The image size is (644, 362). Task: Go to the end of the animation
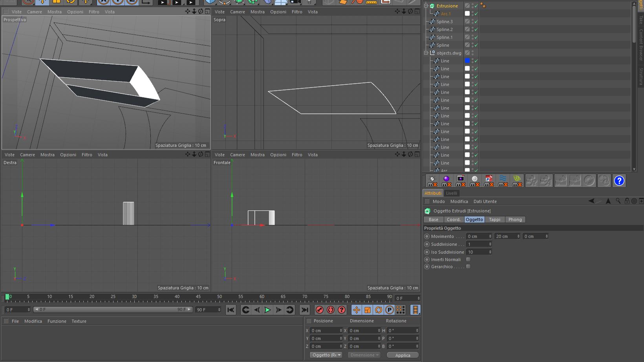(x=305, y=310)
